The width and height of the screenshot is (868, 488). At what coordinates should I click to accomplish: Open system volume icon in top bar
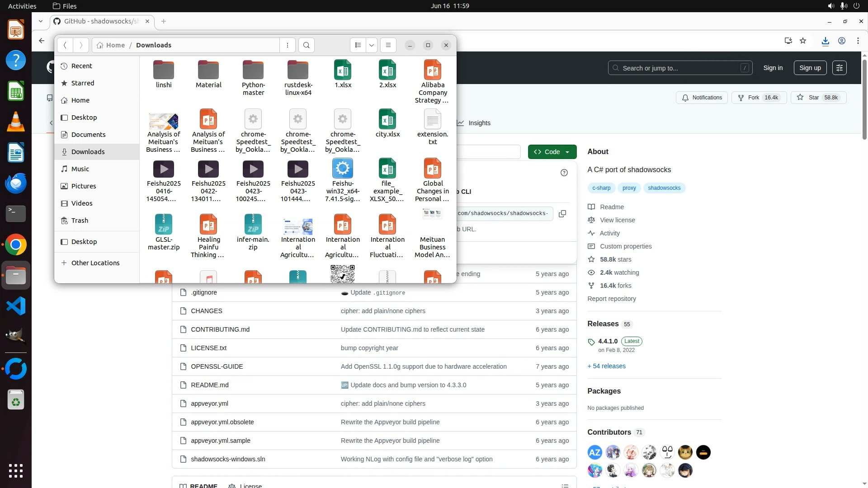point(831,6)
